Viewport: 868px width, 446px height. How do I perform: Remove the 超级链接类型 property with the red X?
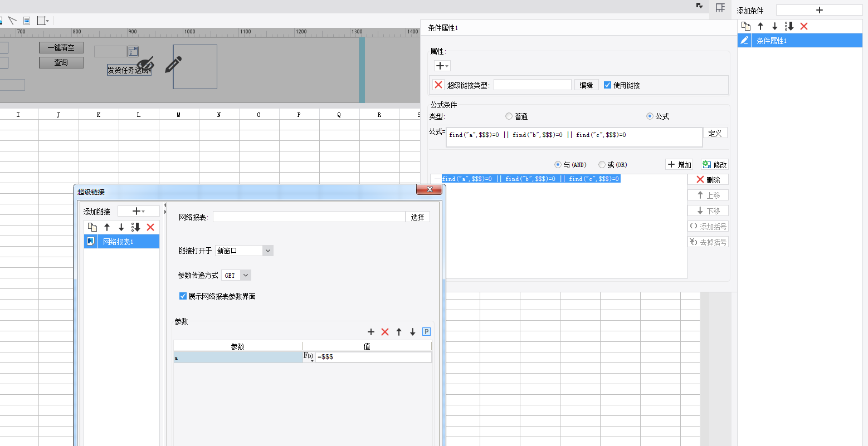[438, 85]
